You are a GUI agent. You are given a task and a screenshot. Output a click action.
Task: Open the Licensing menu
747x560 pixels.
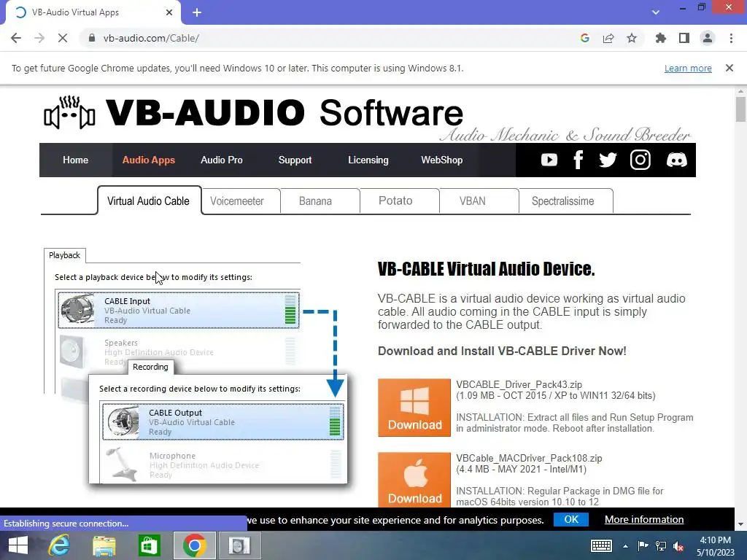[368, 160]
